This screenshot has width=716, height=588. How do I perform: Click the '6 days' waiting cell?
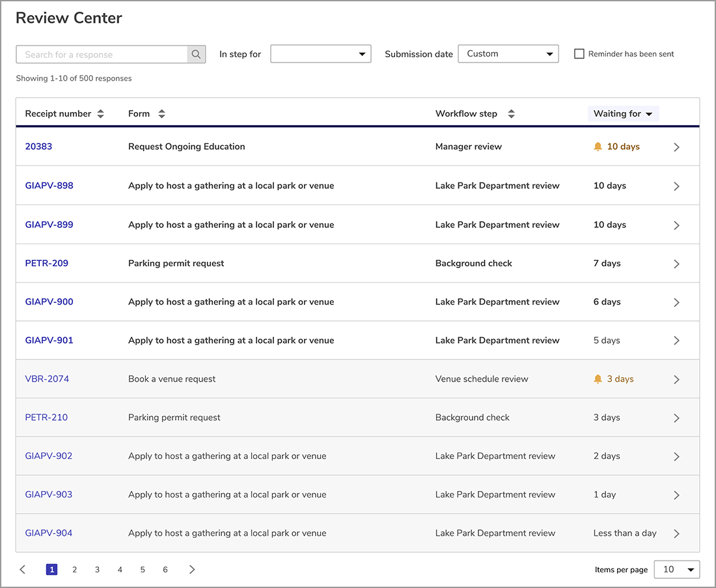(x=607, y=301)
